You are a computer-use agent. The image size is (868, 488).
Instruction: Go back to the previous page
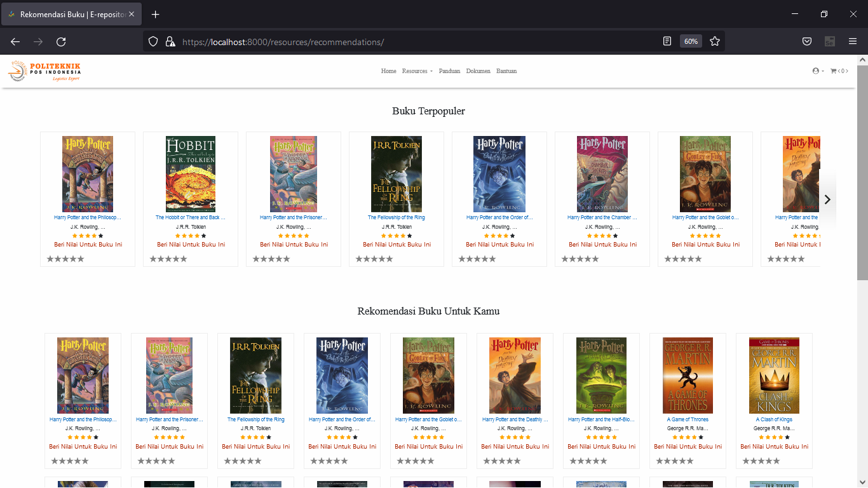click(15, 41)
